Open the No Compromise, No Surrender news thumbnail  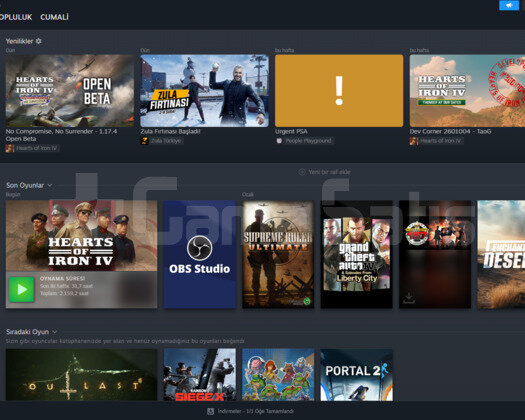click(x=70, y=91)
